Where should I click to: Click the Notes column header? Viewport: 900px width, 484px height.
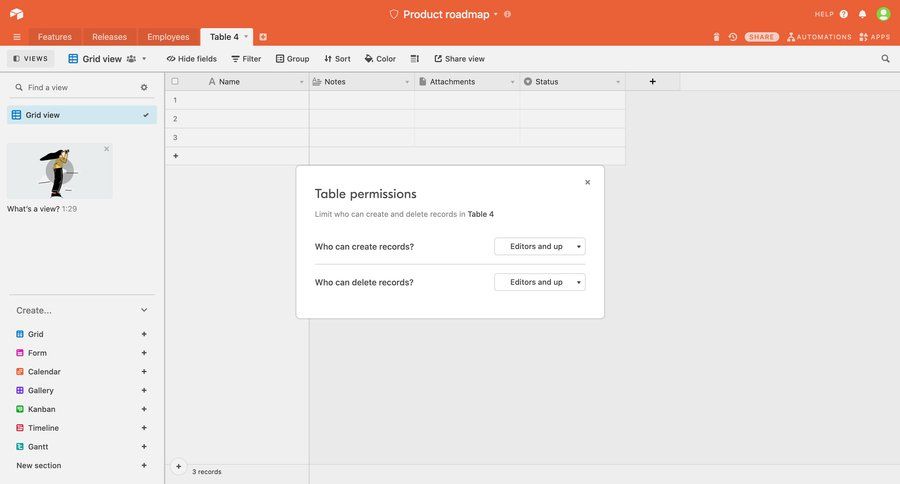pyautogui.click(x=362, y=82)
